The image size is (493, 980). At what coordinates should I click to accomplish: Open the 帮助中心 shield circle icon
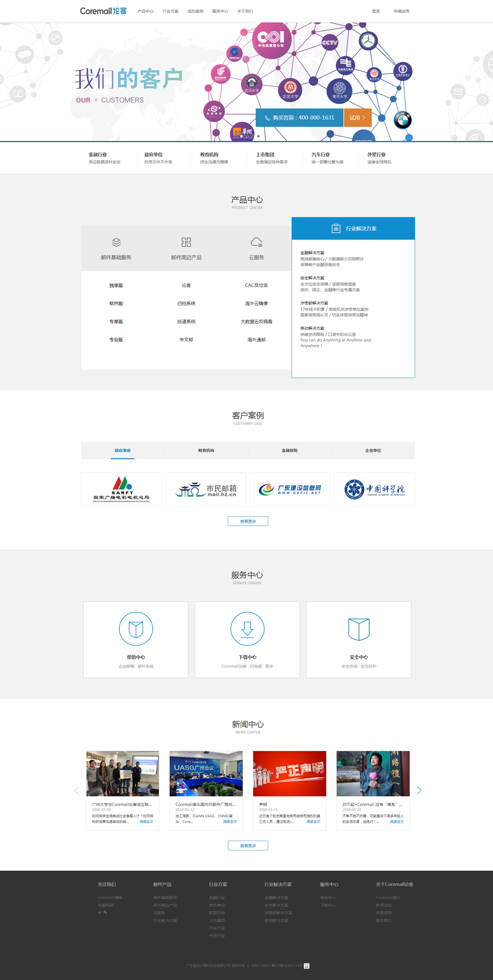pyautogui.click(x=136, y=629)
